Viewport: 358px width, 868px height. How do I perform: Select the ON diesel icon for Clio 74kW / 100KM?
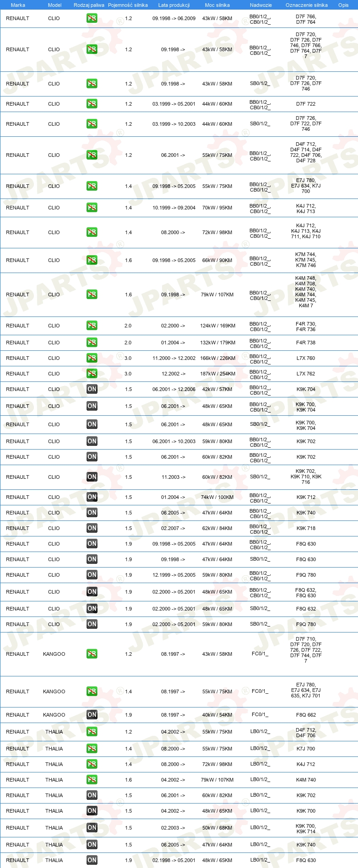[92, 497]
